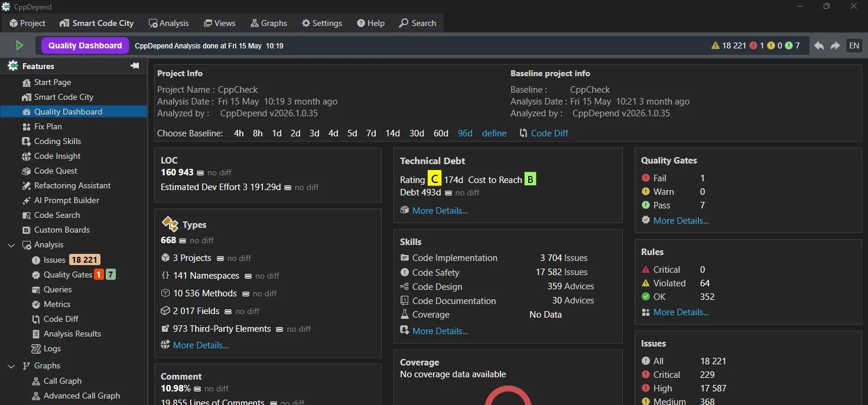Click the 973 Third-Party Elements row
Screen dimensions: 868x405
236,329
